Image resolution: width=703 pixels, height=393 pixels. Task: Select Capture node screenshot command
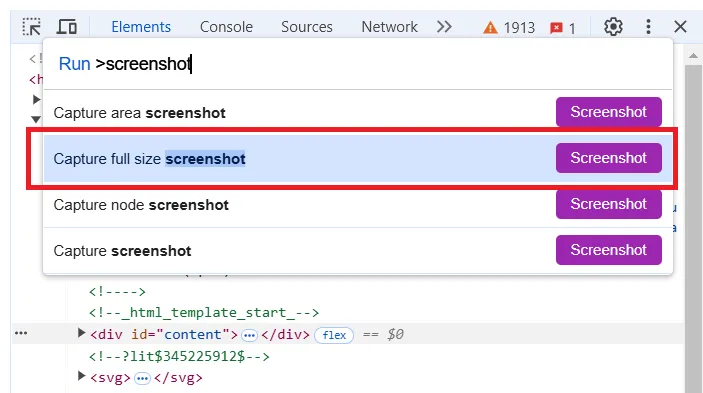pyautogui.click(x=358, y=205)
